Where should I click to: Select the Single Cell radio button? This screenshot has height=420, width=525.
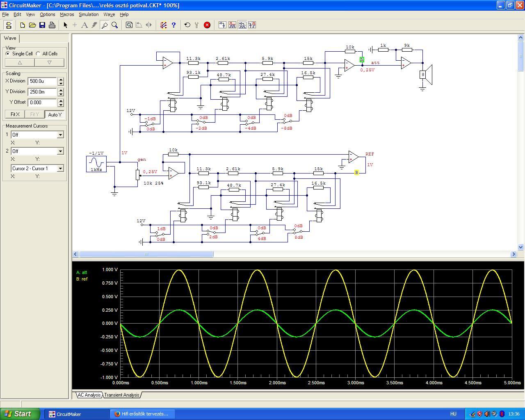[x=8, y=54]
